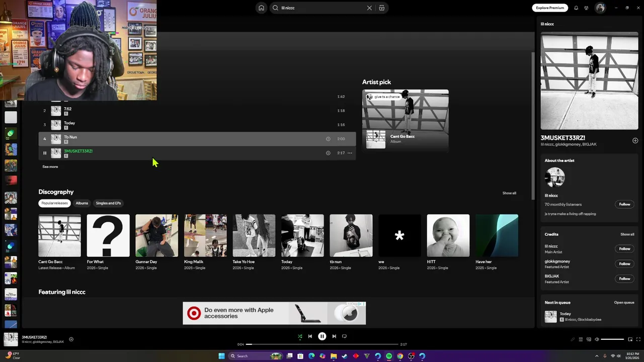Screen dimensions: 644x362
Task: Open notifications bell icon
Action: pos(576,8)
